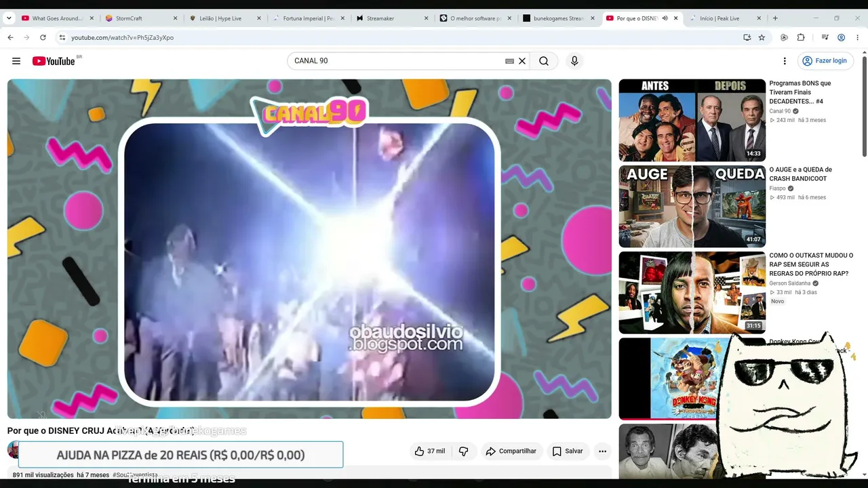Clear the search query with the X
868x488 pixels.
point(522,61)
